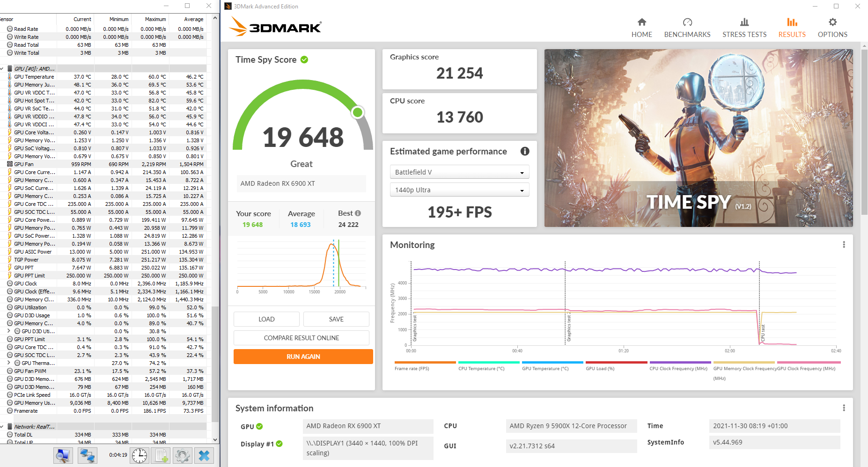Click the Minimum column header
868x467 pixels.
pos(113,19)
